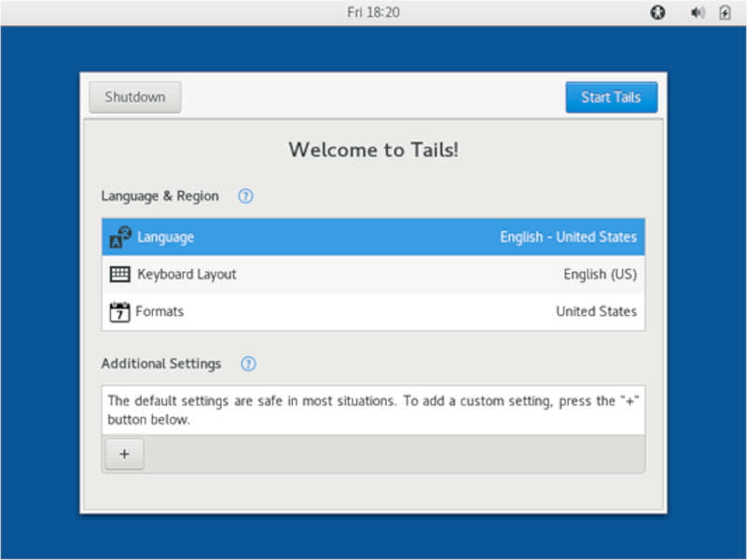747x560 pixels.
Task: Click the Keyboard Layout keyboard icon
Action: [x=120, y=275]
